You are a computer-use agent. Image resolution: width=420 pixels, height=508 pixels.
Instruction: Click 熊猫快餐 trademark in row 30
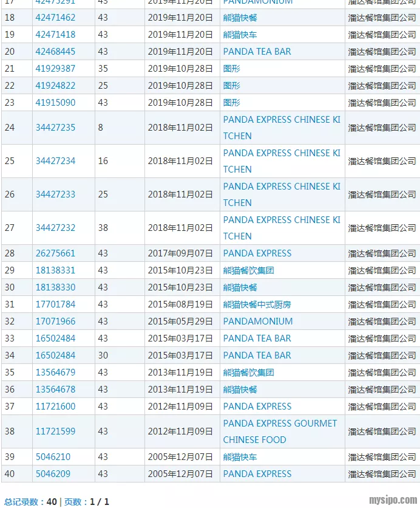240,287
